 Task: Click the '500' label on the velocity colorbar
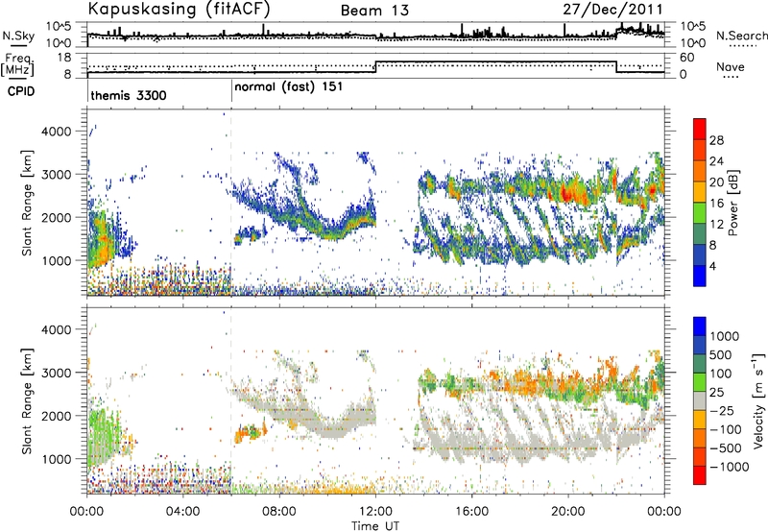721,354
